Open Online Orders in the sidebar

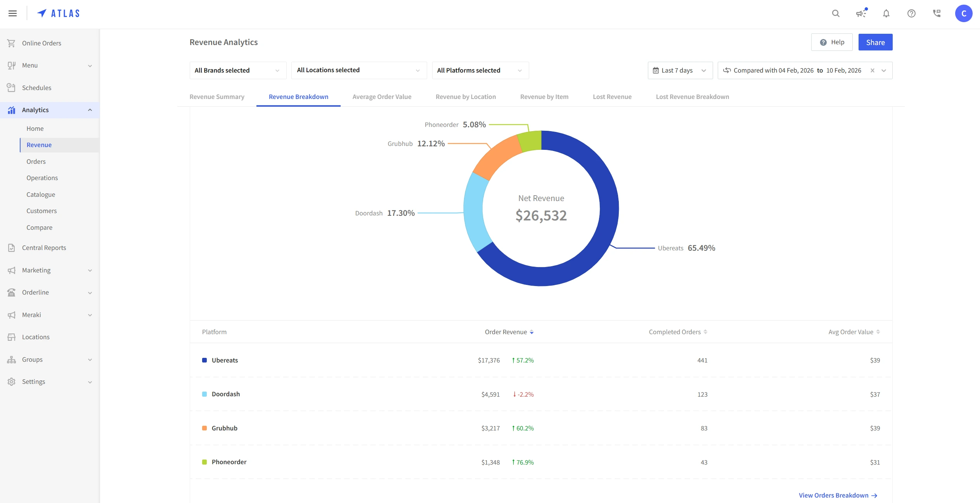42,43
